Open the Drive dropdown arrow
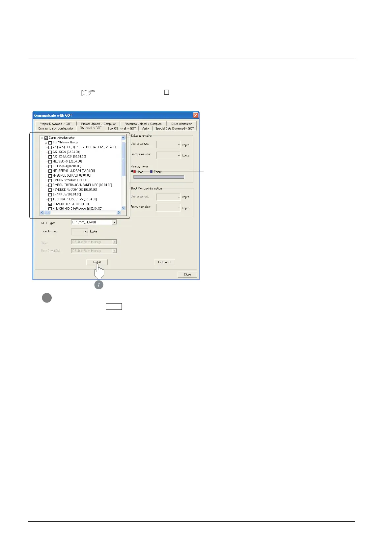Viewport: 392px width, 555px height. [114, 242]
